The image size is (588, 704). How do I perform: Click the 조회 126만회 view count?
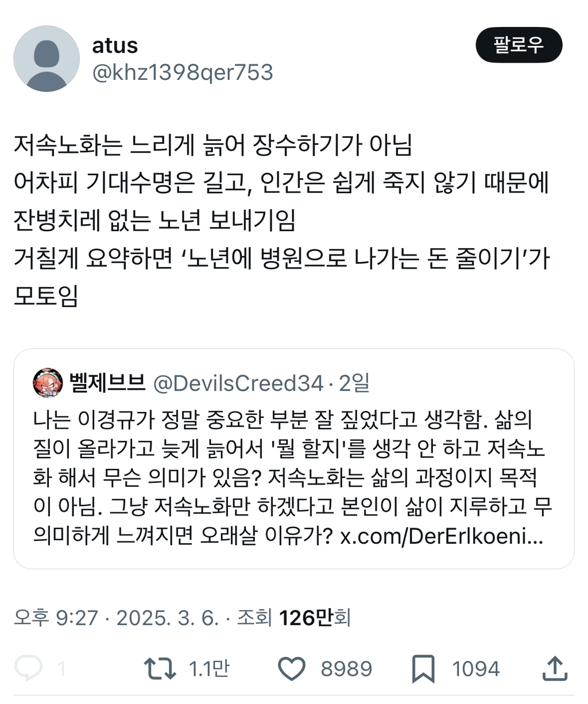click(x=293, y=618)
